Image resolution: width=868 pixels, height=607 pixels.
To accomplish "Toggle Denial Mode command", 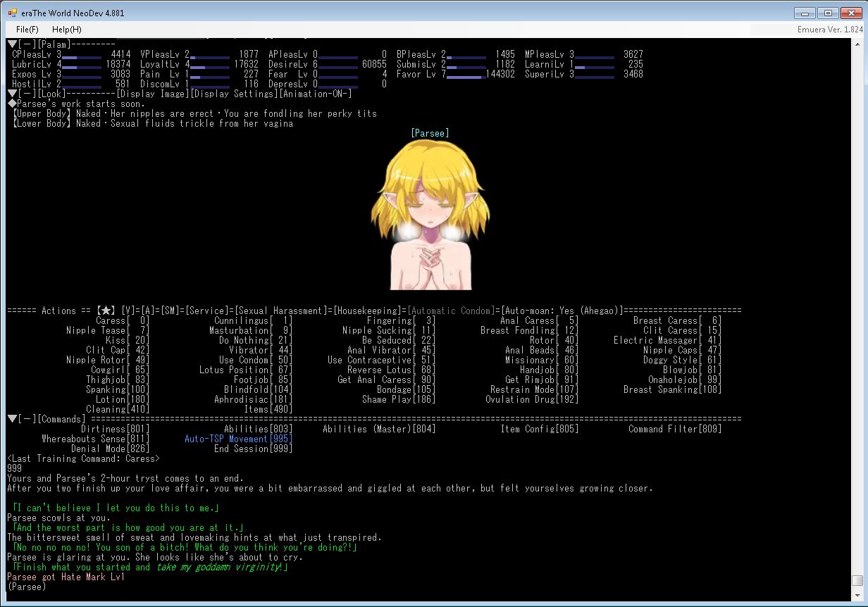I will [x=110, y=449].
